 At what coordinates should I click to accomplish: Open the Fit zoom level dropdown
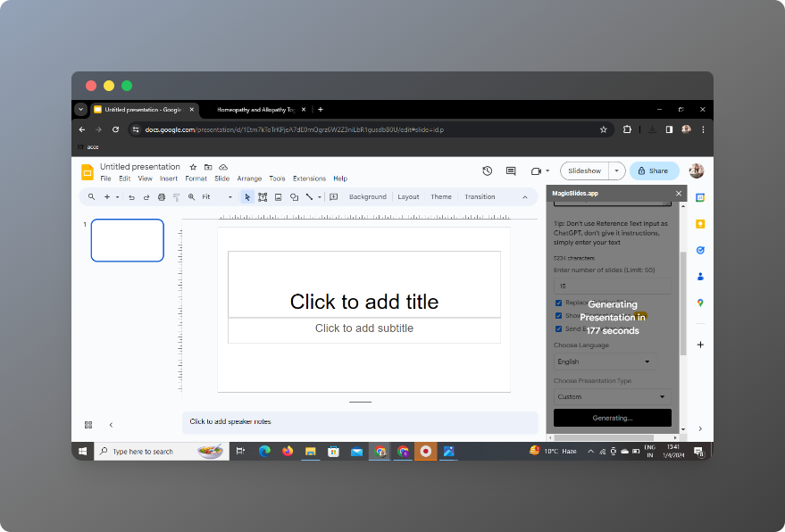pos(216,196)
